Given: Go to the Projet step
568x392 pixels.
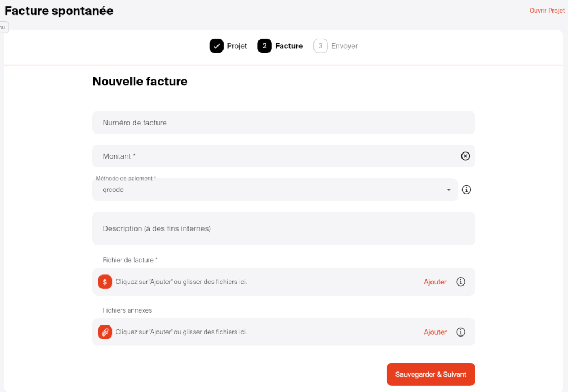Looking at the screenshot, I should (x=237, y=46).
